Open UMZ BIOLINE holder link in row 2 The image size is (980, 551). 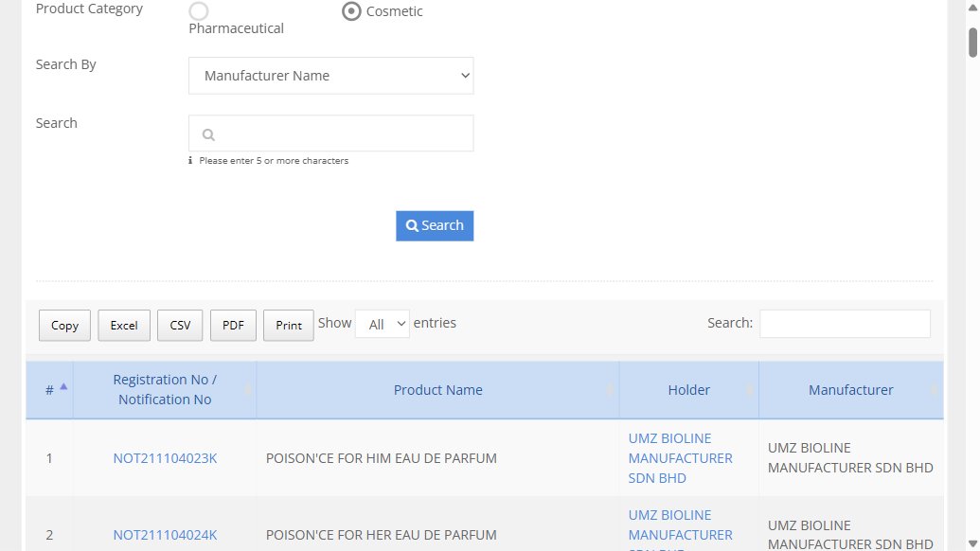click(x=680, y=530)
